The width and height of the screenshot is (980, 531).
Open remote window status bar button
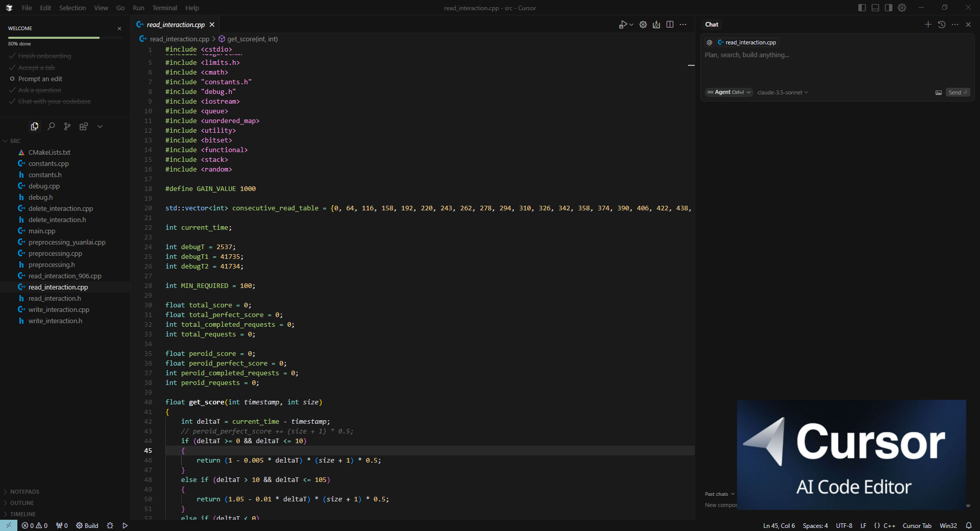pos(9,525)
